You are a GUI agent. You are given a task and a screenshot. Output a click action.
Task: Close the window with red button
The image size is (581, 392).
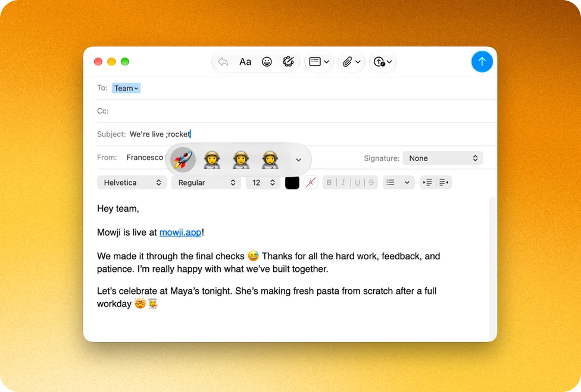[98, 61]
